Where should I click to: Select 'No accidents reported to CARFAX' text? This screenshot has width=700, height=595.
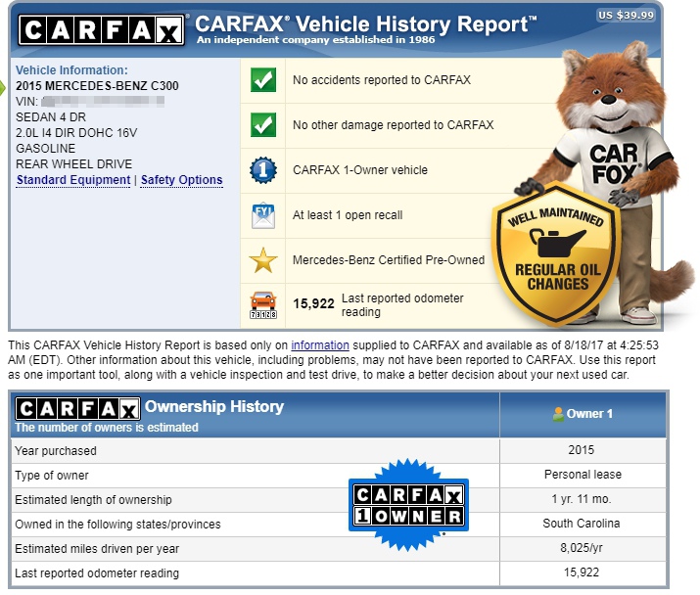click(x=382, y=80)
